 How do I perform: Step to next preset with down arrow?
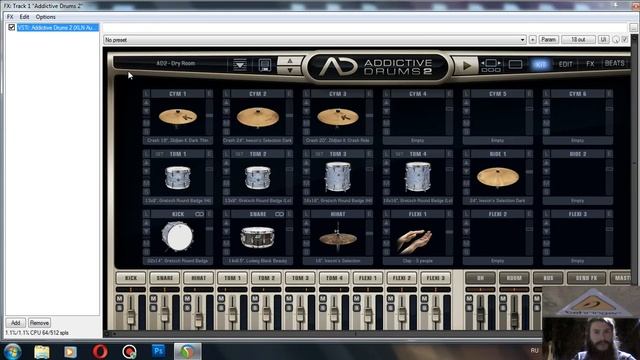point(290,70)
